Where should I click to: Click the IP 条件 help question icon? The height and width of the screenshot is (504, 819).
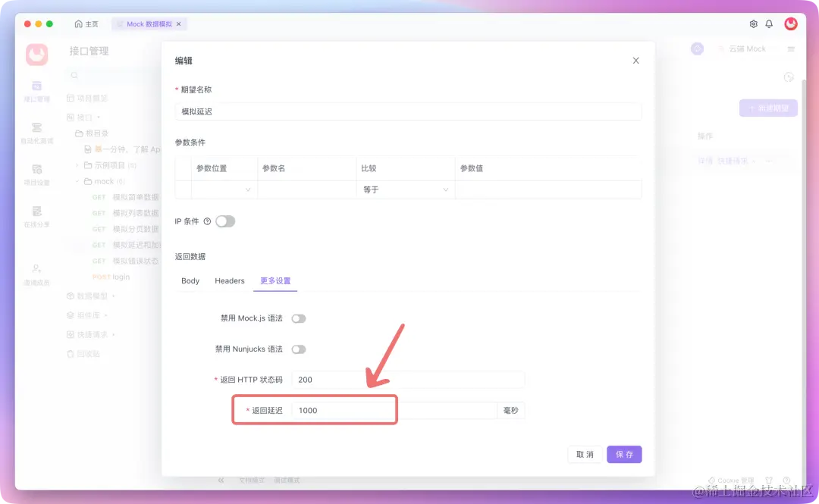pyautogui.click(x=207, y=221)
